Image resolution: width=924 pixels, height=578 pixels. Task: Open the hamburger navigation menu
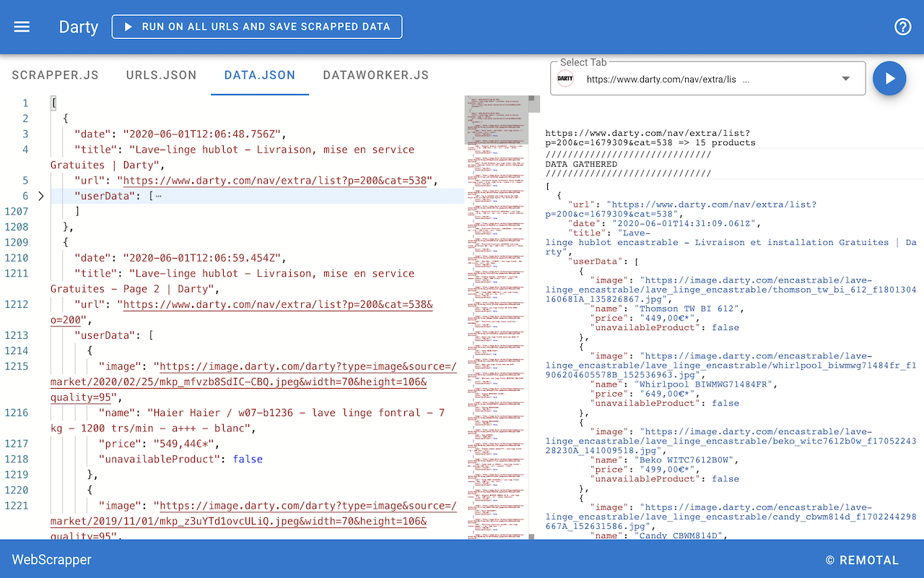pos(22,27)
